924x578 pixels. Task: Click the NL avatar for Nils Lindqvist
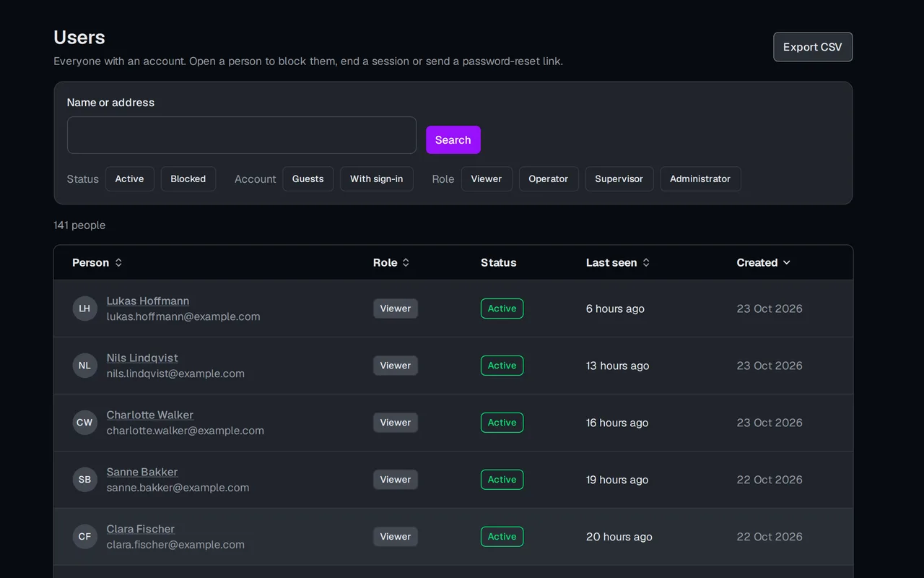[84, 366]
